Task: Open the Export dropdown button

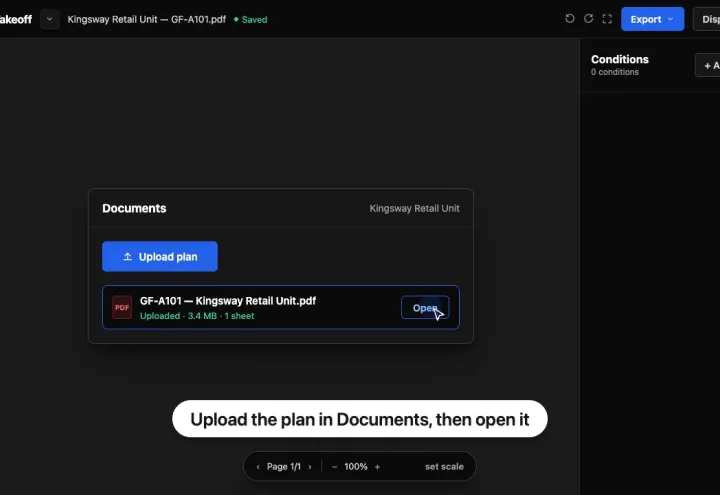Action: pos(652,19)
